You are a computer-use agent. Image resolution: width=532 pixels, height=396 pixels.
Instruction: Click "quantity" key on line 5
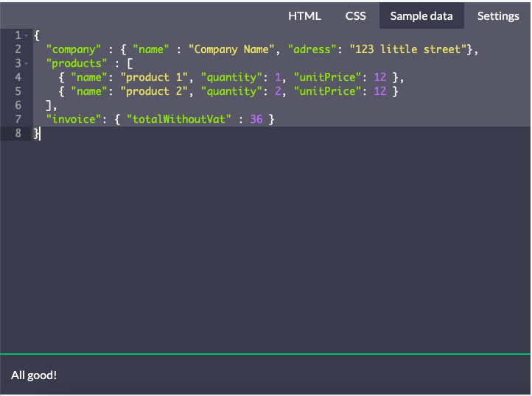pos(231,91)
